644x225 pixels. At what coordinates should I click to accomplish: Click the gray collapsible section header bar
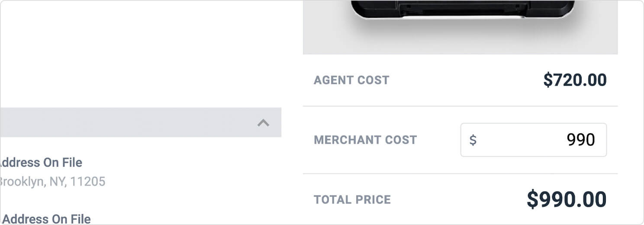[x=141, y=122]
